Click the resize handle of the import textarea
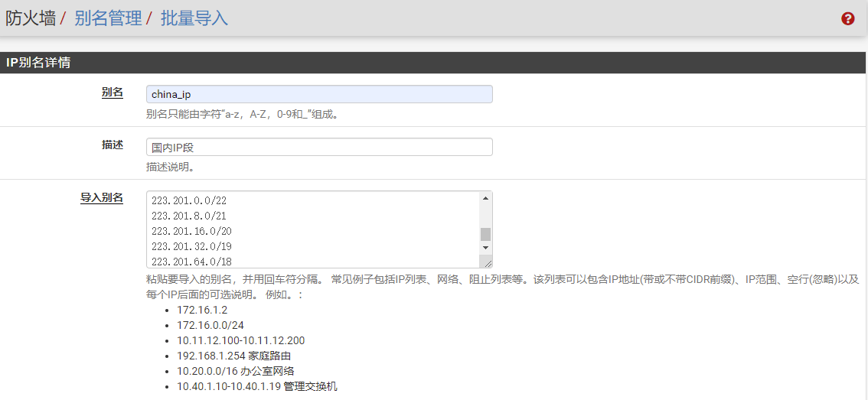Image resolution: width=868 pixels, height=400 pixels. point(487,262)
